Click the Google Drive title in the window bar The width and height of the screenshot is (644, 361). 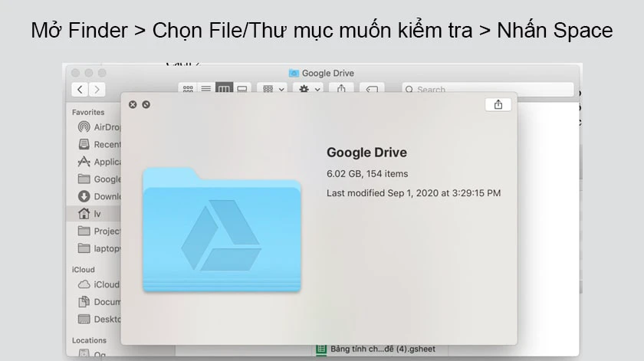point(328,73)
